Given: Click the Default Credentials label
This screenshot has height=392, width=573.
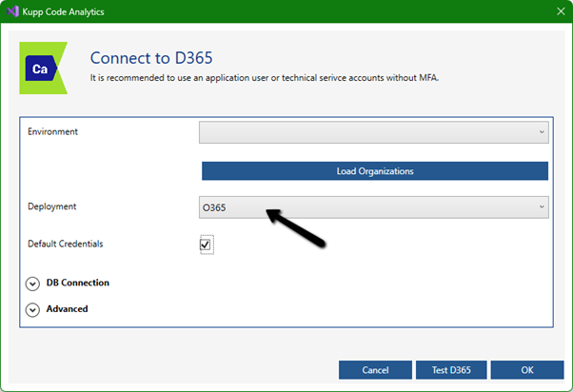Looking at the screenshot, I should 66,244.
